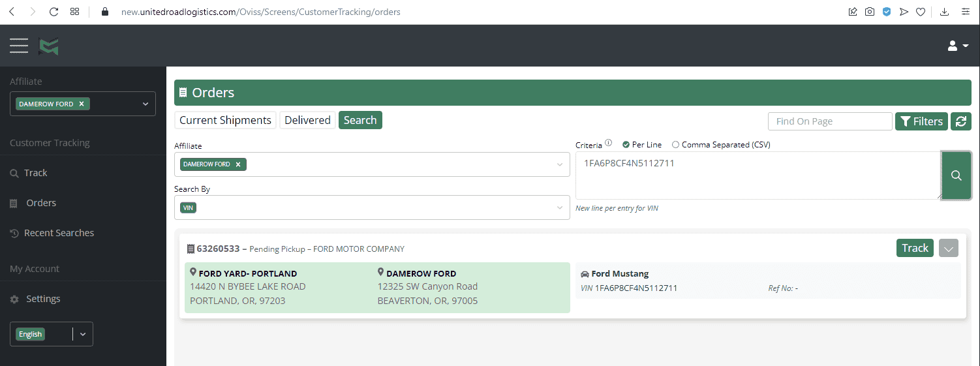Screen dimensions: 980x366
Task: Click Track button for order 63260533
Action: tap(915, 248)
